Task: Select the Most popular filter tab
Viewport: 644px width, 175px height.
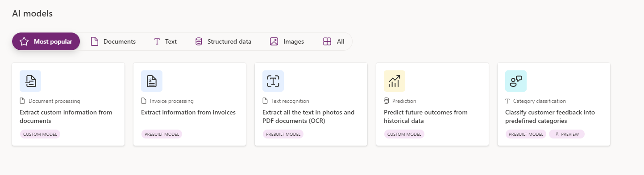Action: 46,41
